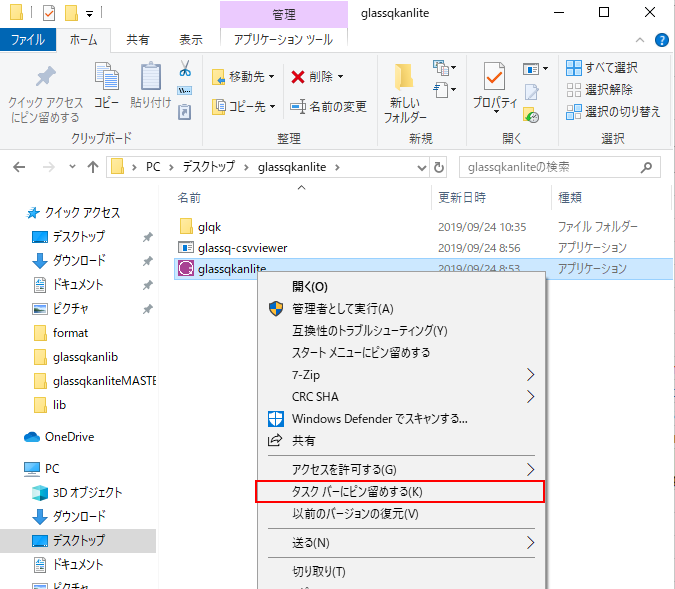This screenshot has width=675, height=589.
Task: Click the Pin to Quick Access icon
Action: 46,77
